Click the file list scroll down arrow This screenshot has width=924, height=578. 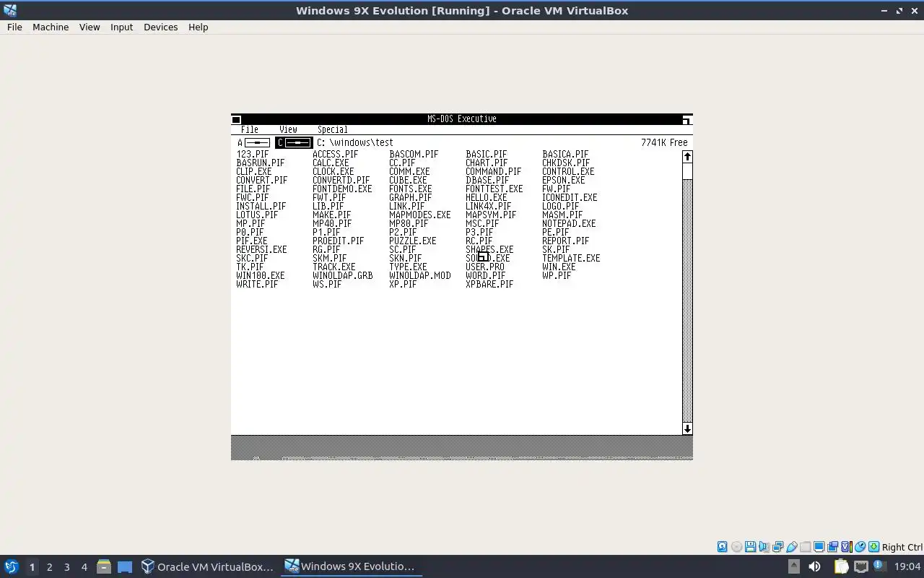click(x=687, y=428)
